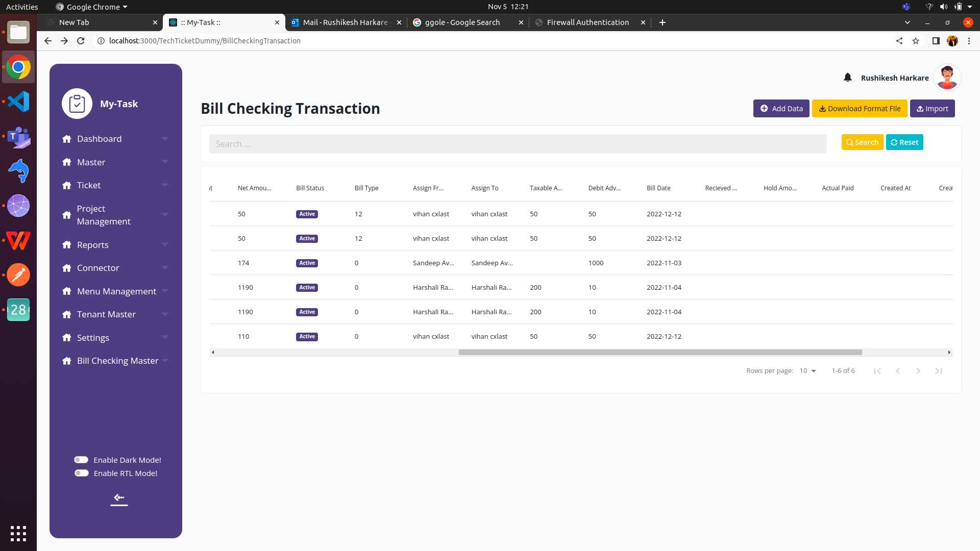Open Project Management in the sidebar

click(x=104, y=215)
